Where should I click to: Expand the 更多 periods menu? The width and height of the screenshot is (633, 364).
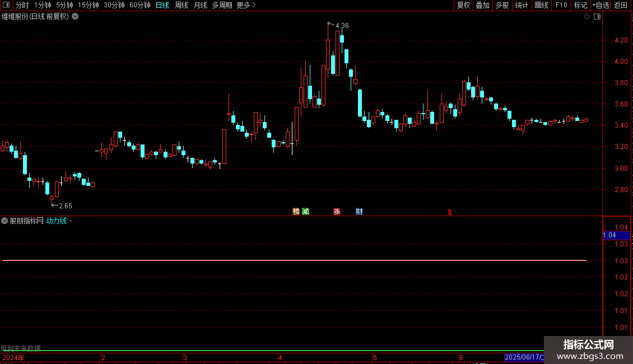click(246, 5)
